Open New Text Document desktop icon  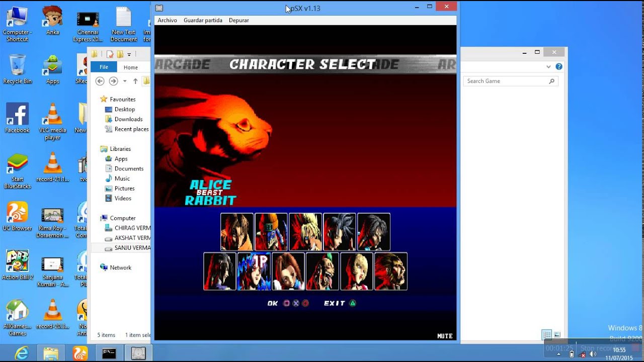(124, 24)
